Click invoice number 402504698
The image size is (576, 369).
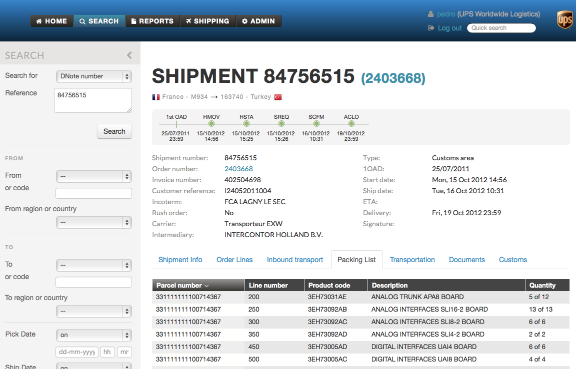tap(242, 180)
